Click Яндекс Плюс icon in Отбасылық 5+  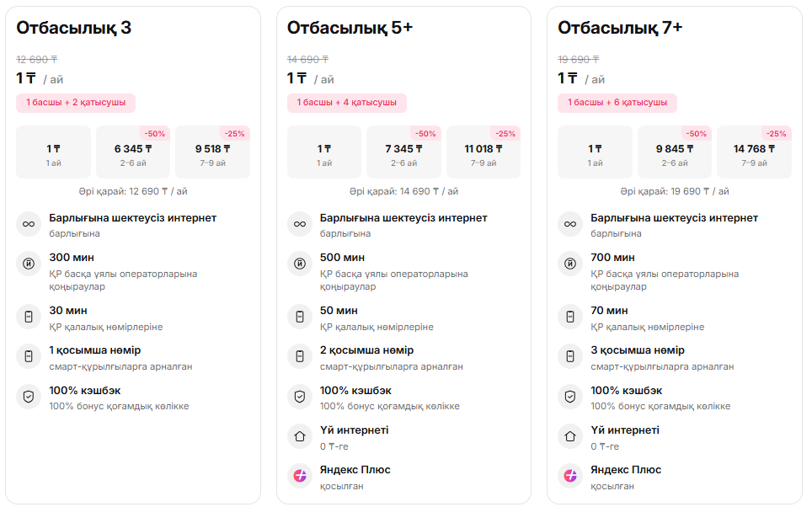(x=299, y=476)
